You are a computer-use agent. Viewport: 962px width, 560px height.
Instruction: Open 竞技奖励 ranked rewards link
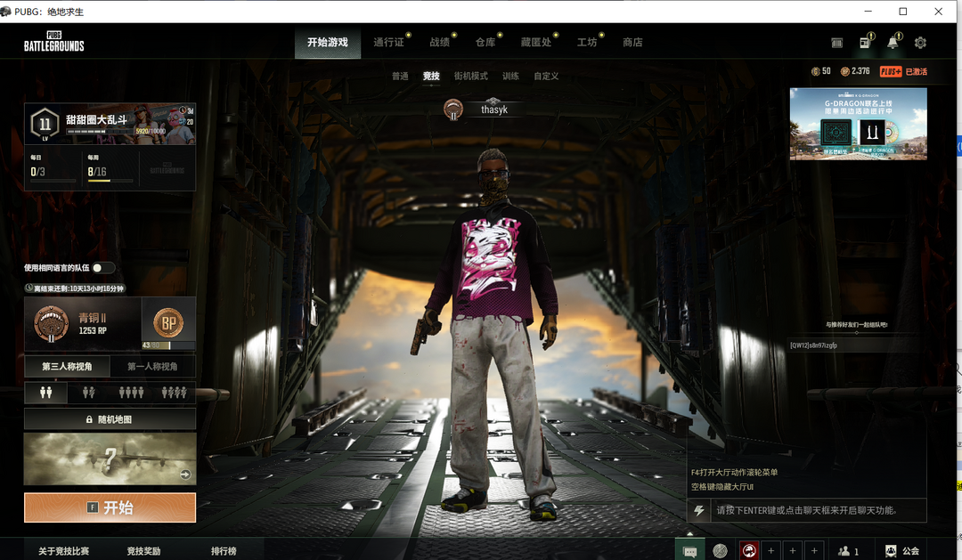coord(143,551)
